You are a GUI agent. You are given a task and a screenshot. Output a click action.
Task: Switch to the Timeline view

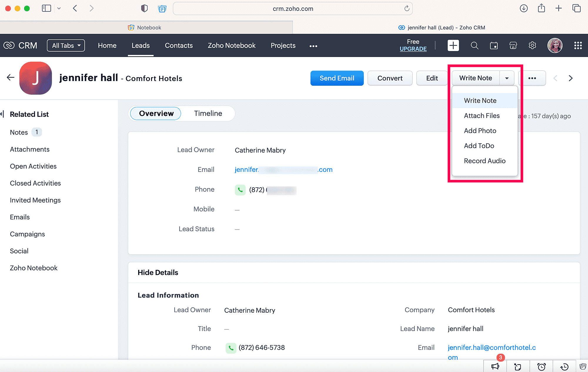(208, 114)
